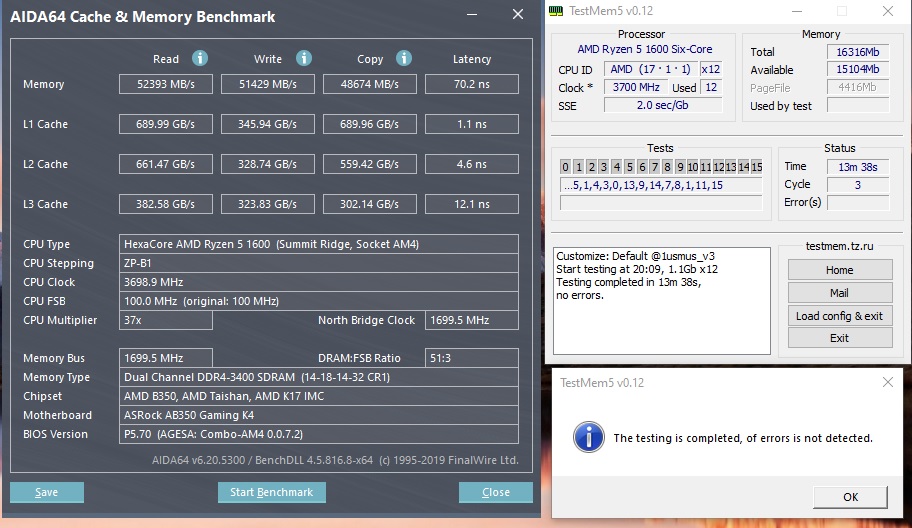912x528 pixels.
Task: Click the Motherboard ASRock AB350 Gaming K4 field
Action: [x=319, y=415]
